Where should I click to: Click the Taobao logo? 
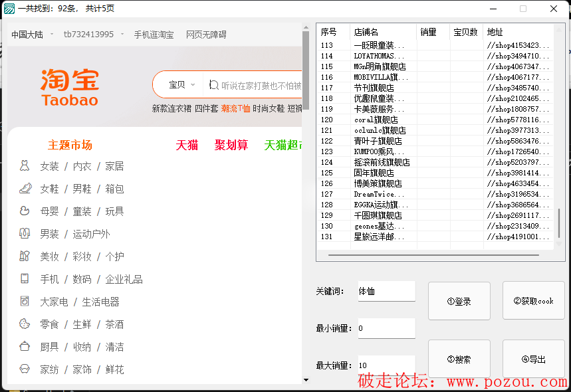[x=70, y=87]
